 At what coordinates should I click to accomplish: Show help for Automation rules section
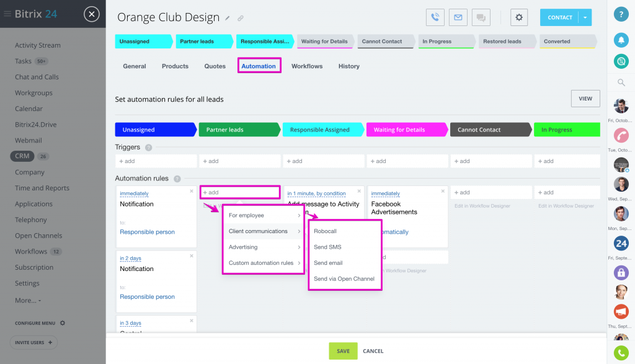pos(177,179)
